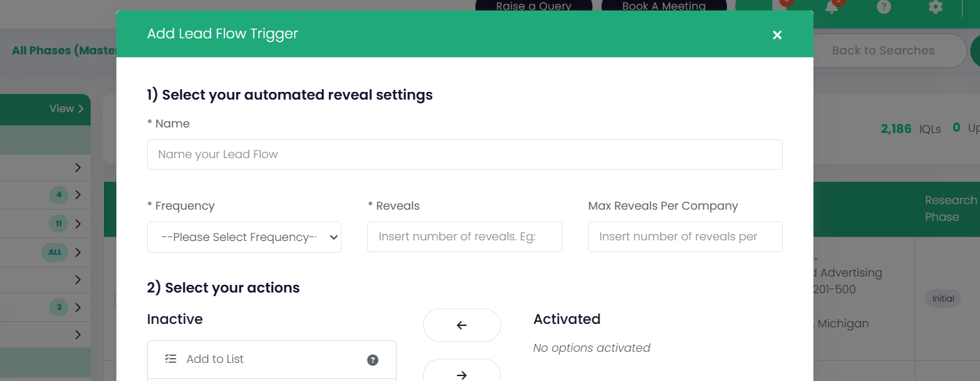Click the View link in sidebar
Viewport: 980px width, 381px height.
coord(66,109)
